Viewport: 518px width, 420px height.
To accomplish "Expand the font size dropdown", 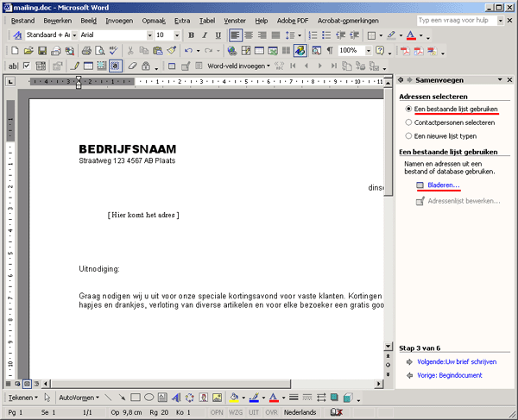I will (x=176, y=35).
